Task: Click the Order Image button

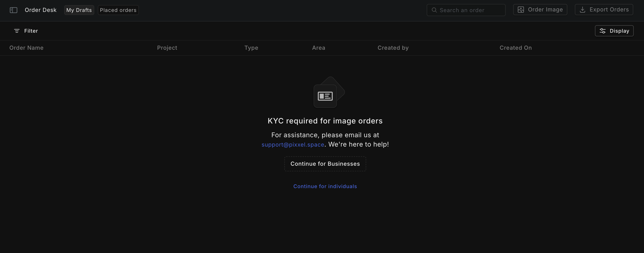Action: 540,10
